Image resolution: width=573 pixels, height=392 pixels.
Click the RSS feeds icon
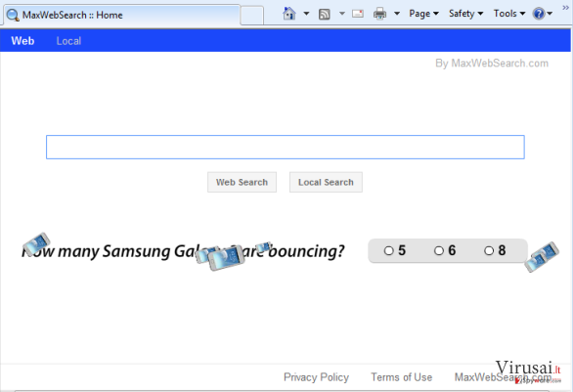click(324, 15)
